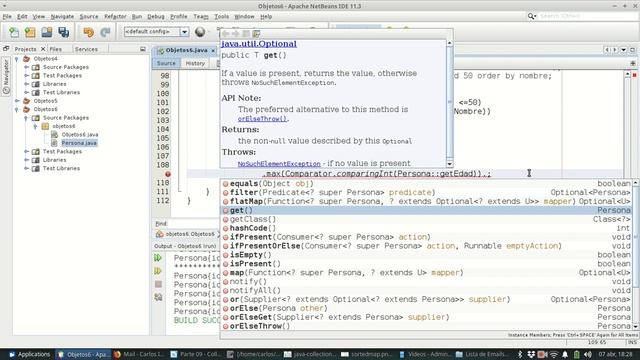
Task: Select orElseThrow() in the completion list
Action: click(426, 326)
